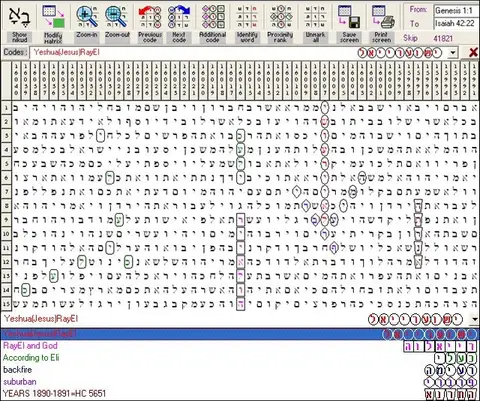
Task: Click the Print screen printer icon
Action: tap(382, 17)
